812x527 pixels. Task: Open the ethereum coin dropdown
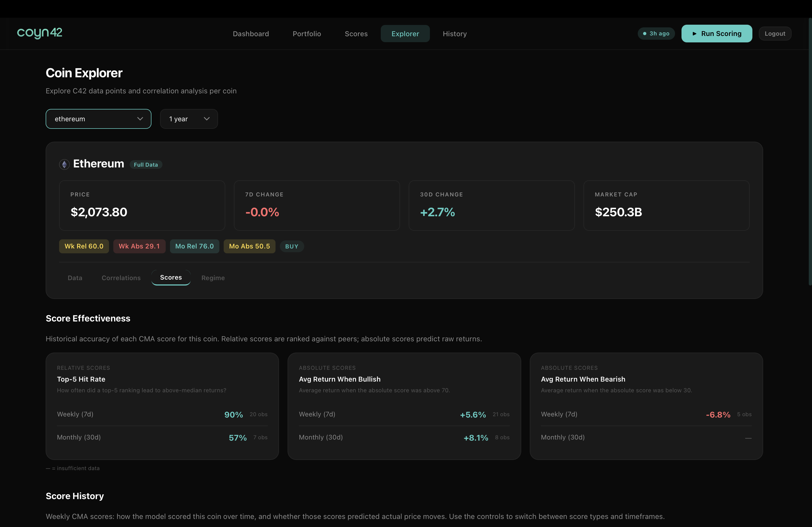(98, 119)
